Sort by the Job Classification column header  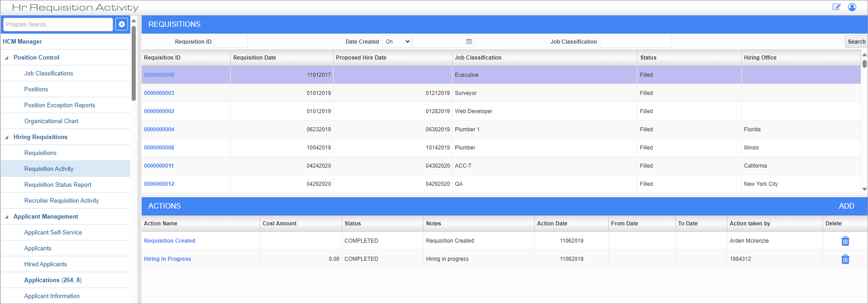[478, 58]
